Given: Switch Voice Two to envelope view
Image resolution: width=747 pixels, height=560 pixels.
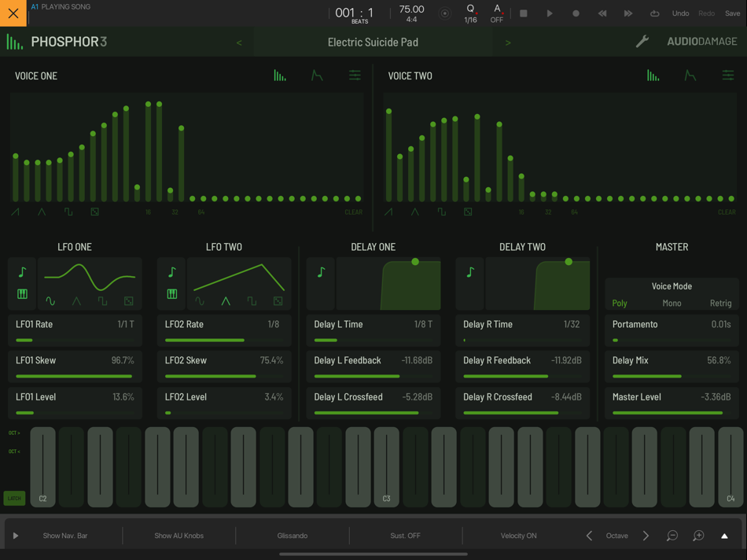Looking at the screenshot, I should click(690, 76).
